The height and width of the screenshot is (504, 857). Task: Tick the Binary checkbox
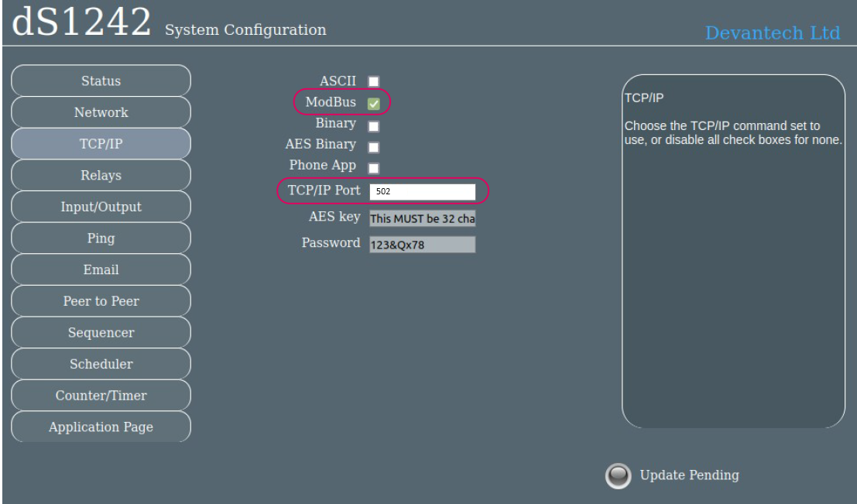pyautogui.click(x=374, y=125)
